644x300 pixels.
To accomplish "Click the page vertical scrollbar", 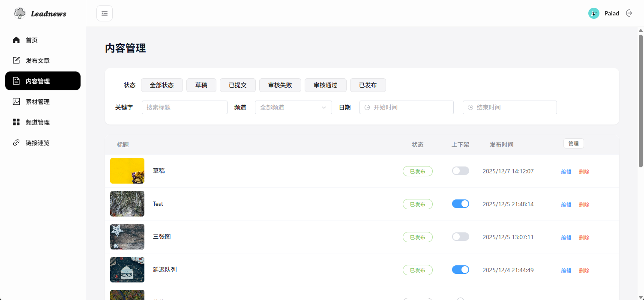I will coord(641,101).
